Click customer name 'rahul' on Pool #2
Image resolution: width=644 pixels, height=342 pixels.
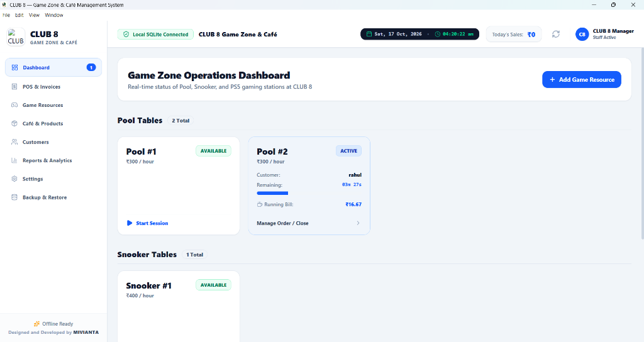[355, 175]
